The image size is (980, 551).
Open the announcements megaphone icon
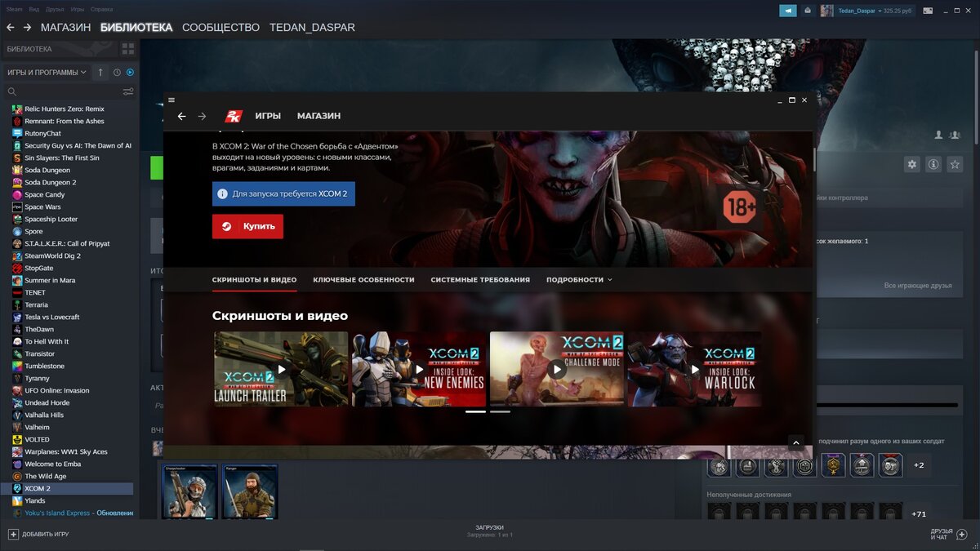click(787, 11)
